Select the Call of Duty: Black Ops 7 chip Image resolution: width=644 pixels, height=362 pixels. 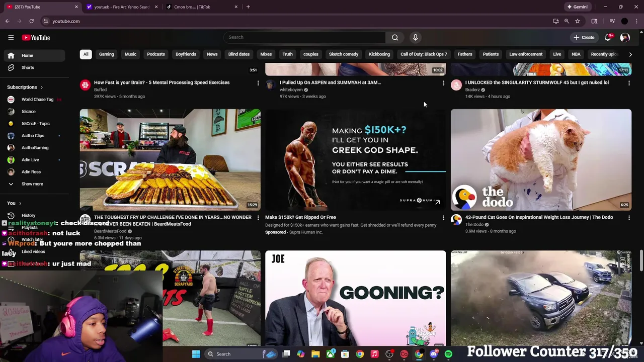pos(424,54)
